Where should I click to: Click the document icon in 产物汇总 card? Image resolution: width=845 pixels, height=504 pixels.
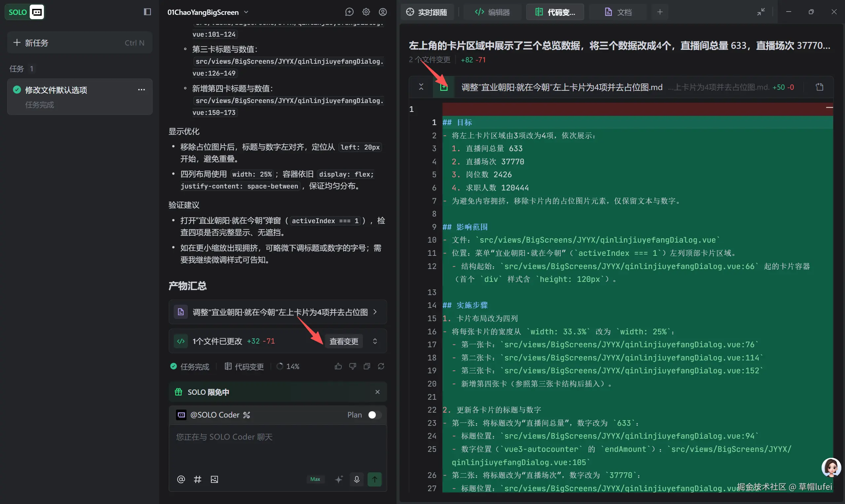(181, 312)
